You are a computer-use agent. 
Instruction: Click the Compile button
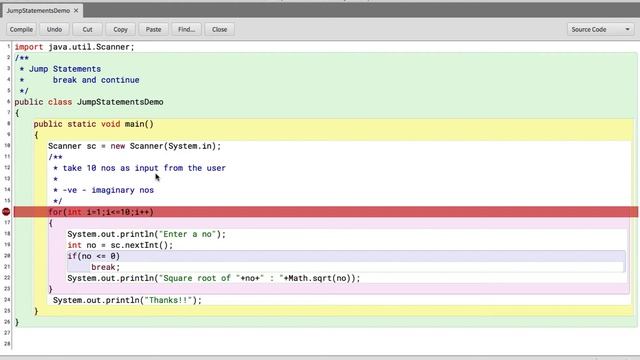pyautogui.click(x=21, y=29)
